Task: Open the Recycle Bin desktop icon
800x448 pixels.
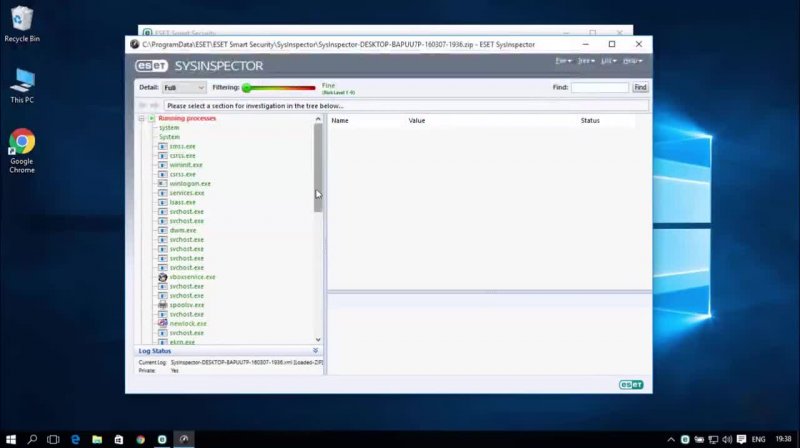Action: pyautogui.click(x=22, y=20)
